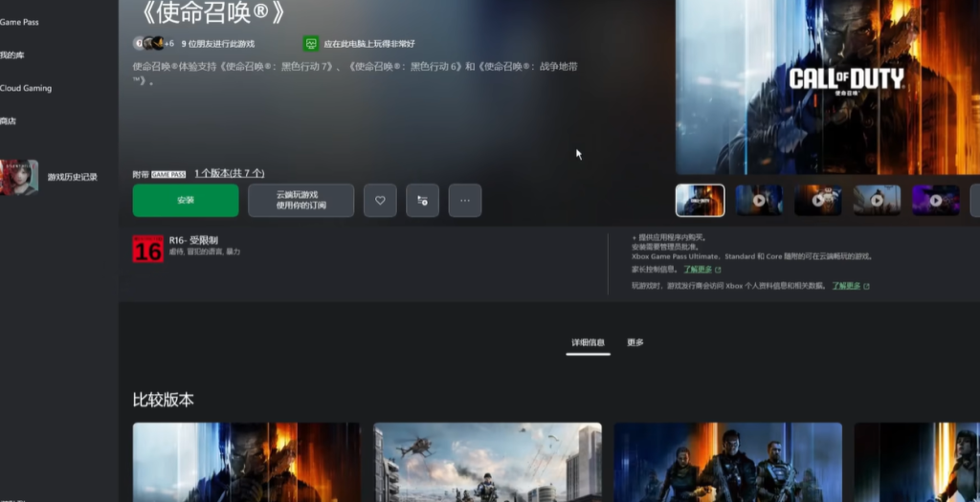Click the green PC compatibility icon
Viewport: 980px width, 502px height.
pyautogui.click(x=311, y=44)
